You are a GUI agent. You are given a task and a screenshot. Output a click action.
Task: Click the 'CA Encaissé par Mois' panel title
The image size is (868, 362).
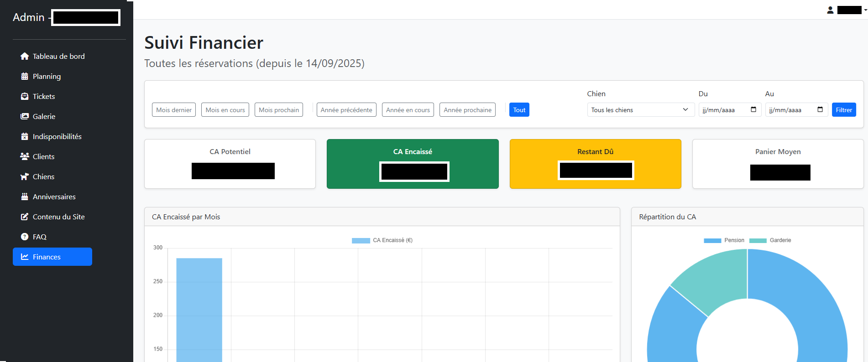[186, 217]
